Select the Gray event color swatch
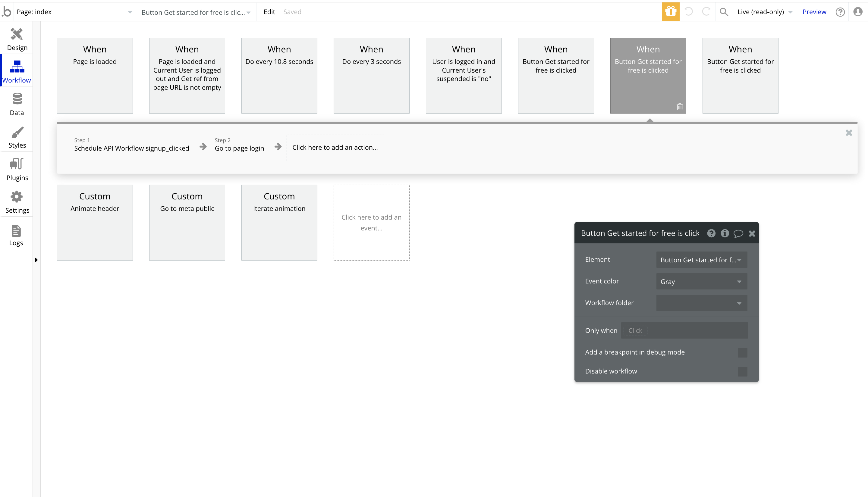This screenshot has height=497, width=868. coord(701,281)
